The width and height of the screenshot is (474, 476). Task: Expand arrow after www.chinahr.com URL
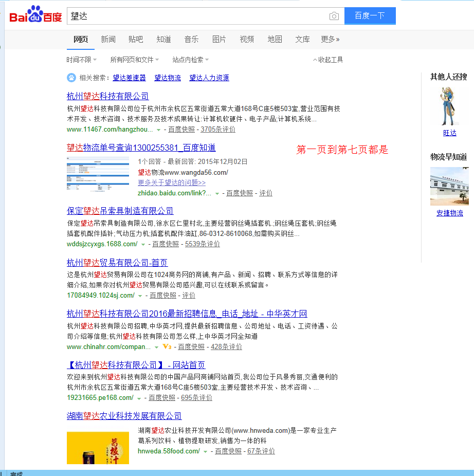(x=156, y=347)
